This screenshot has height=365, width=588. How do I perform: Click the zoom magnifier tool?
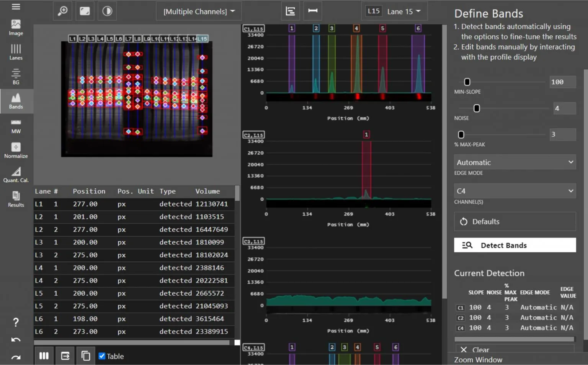(62, 11)
